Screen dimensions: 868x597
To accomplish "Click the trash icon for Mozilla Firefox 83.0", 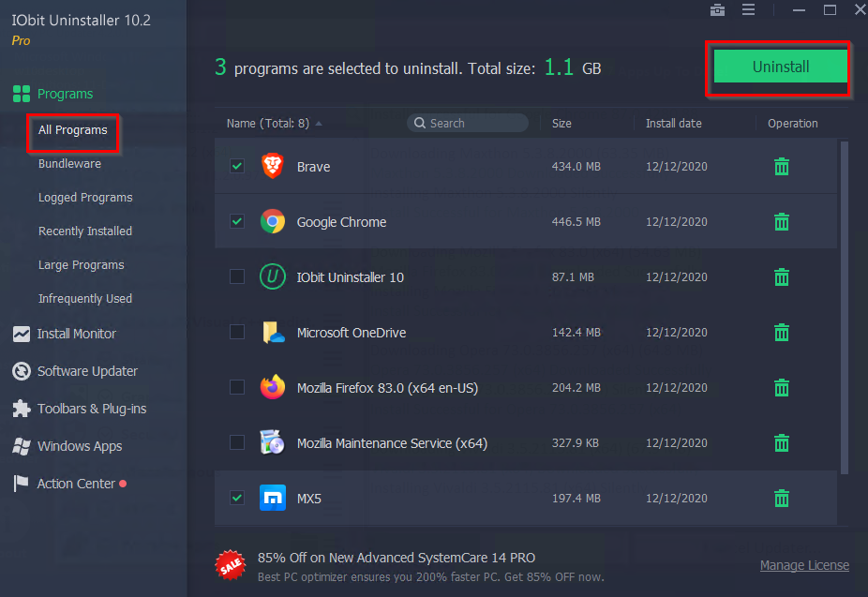I will [x=781, y=387].
